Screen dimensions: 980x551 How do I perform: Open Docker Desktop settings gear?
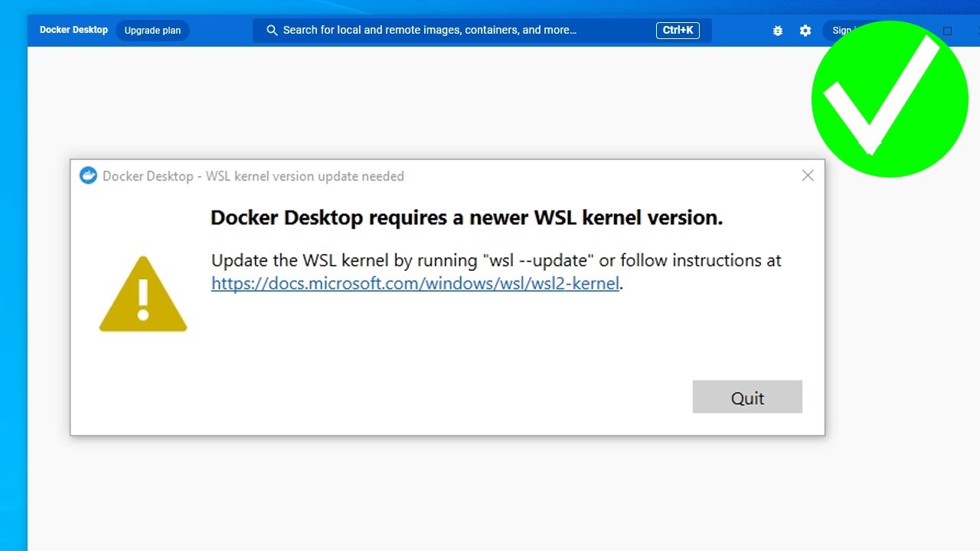[805, 31]
